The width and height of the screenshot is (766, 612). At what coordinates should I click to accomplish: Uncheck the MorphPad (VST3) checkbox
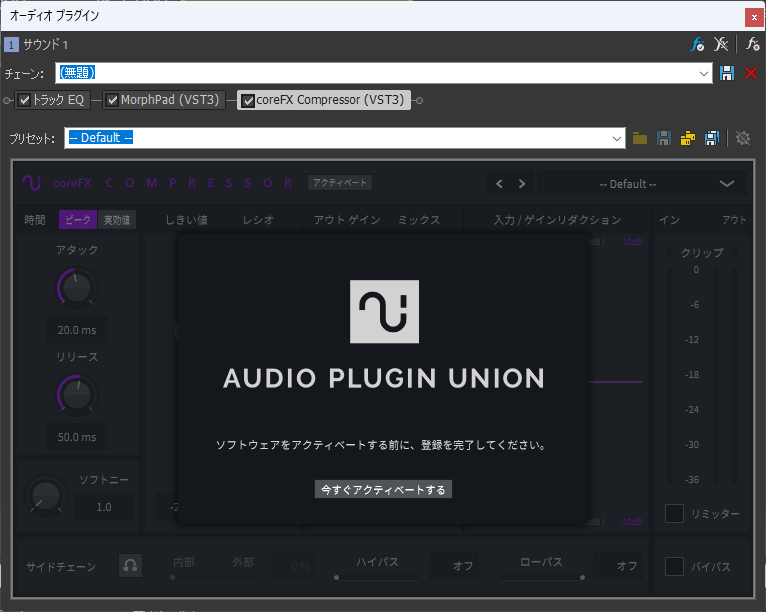[x=112, y=100]
